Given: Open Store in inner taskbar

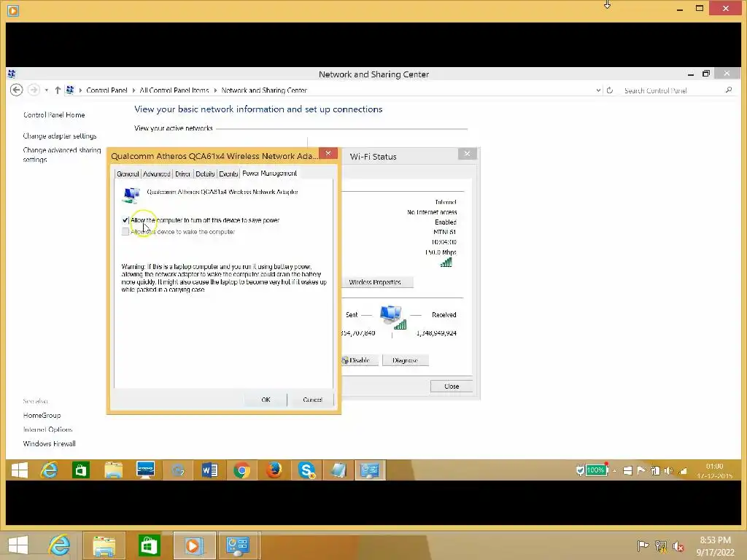Looking at the screenshot, I should [81, 470].
